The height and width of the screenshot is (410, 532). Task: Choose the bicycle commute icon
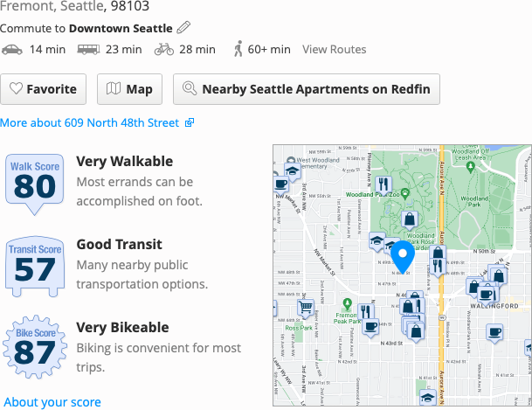pos(163,49)
